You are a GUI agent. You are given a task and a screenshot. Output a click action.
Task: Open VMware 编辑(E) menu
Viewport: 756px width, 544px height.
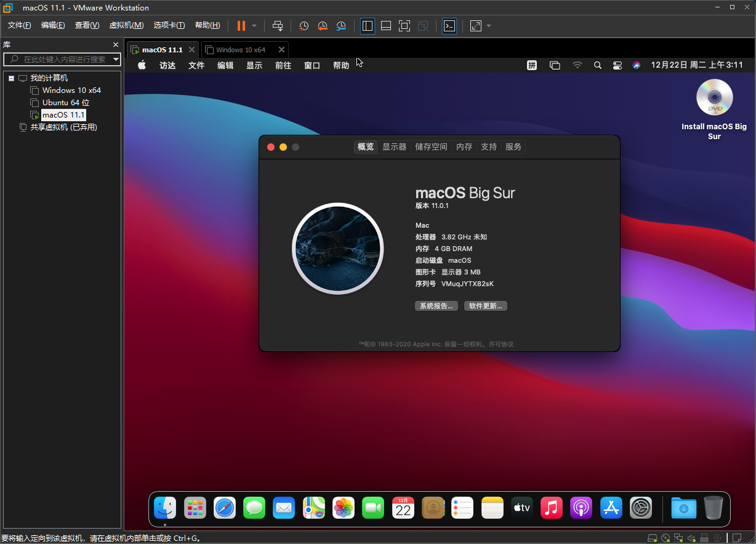[x=53, y=25]
